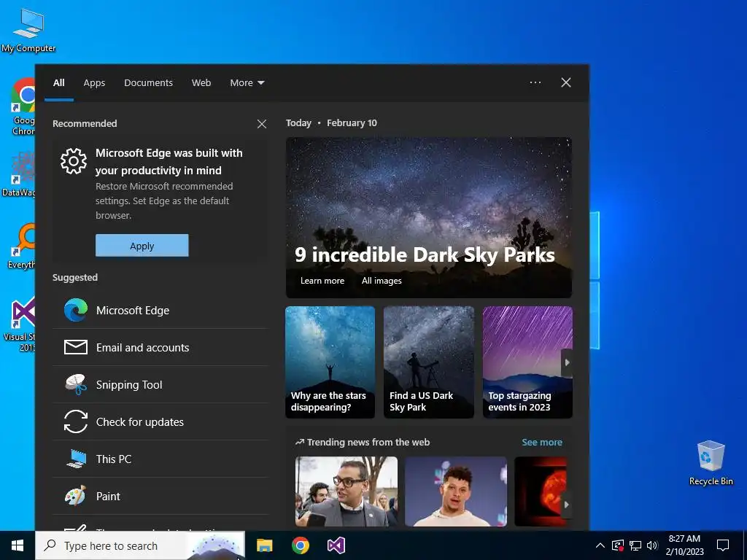Click See more trending news

point(542,442)
